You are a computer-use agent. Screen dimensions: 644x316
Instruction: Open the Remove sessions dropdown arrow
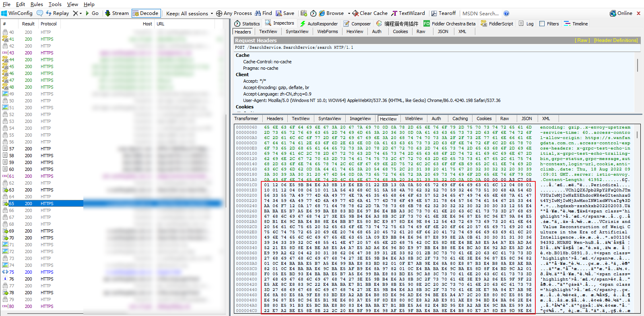click(80, 13)
